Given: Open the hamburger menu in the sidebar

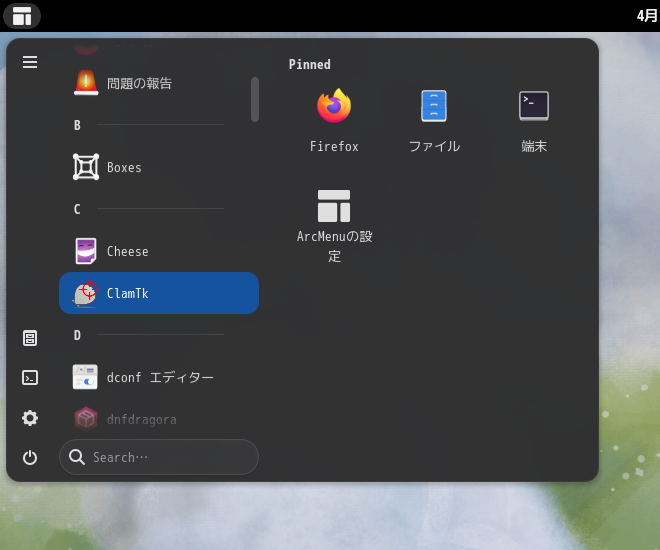Looking at the screenshot, I should pos(30,62).
